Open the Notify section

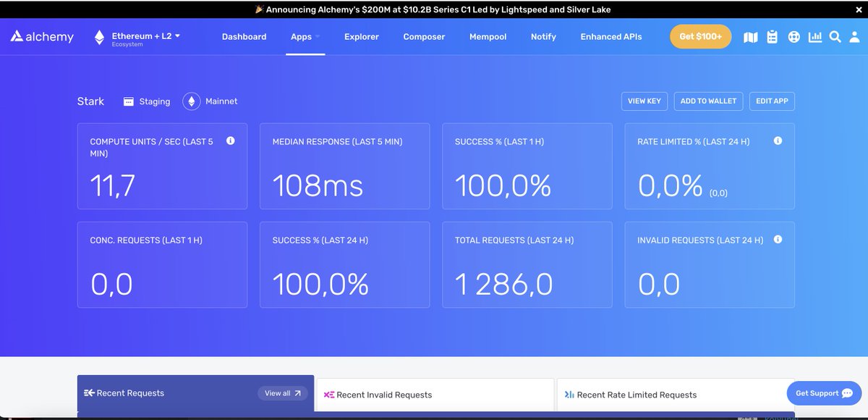[x=543, y=37]
